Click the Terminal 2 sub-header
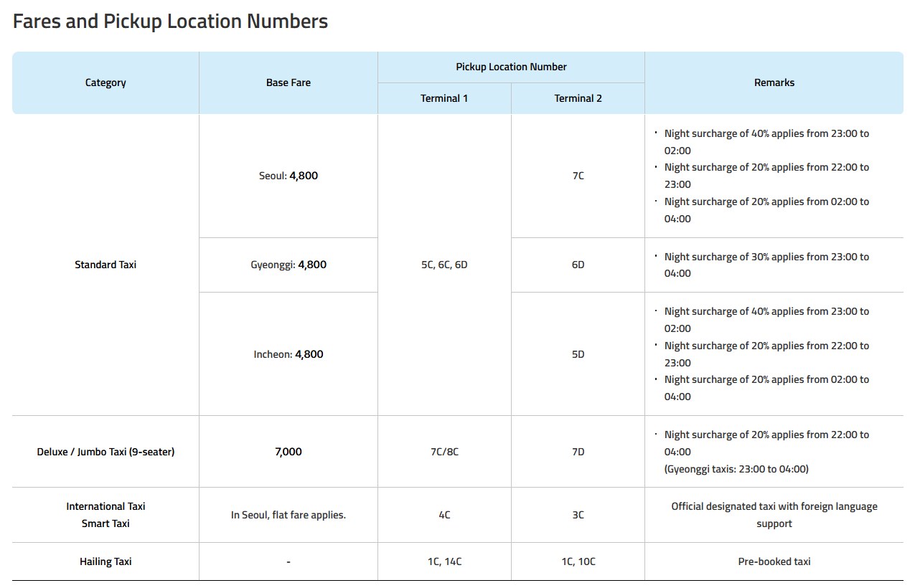This screenshot has height=588, width=915. click(x=578, y=98)
